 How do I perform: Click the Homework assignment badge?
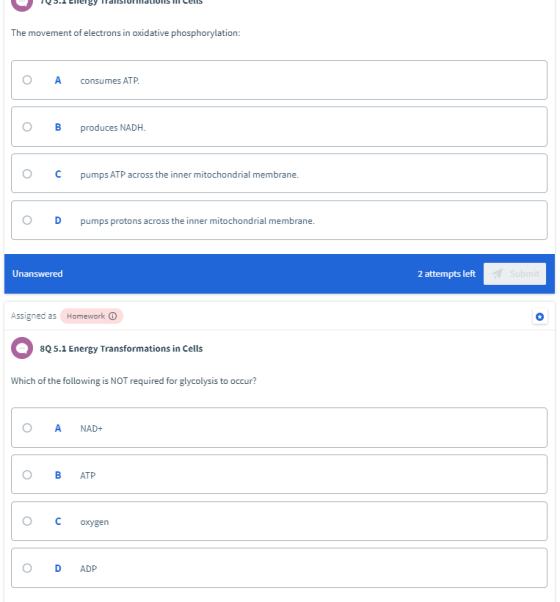[x=91, y=316]
